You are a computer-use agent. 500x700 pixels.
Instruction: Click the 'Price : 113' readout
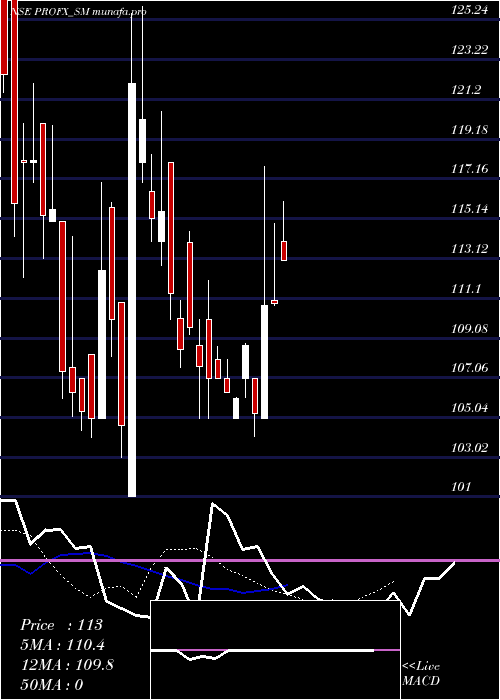click(62, 625)
